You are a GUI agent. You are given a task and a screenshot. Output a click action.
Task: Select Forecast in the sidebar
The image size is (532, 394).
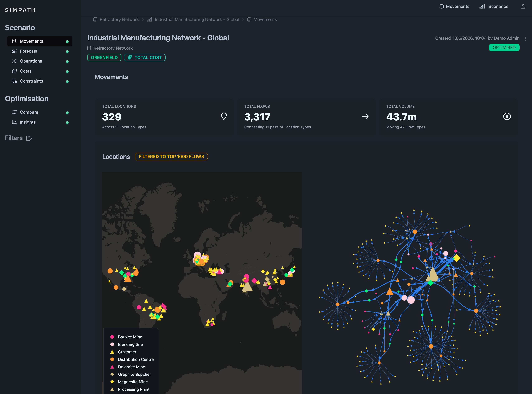40,51
